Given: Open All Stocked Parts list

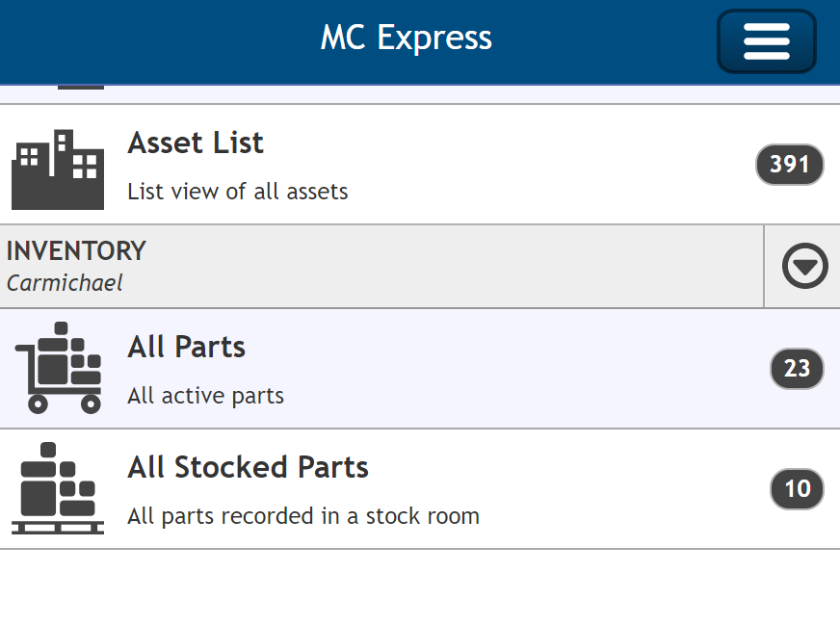Looking at the screenshot, I should [420, 489].
